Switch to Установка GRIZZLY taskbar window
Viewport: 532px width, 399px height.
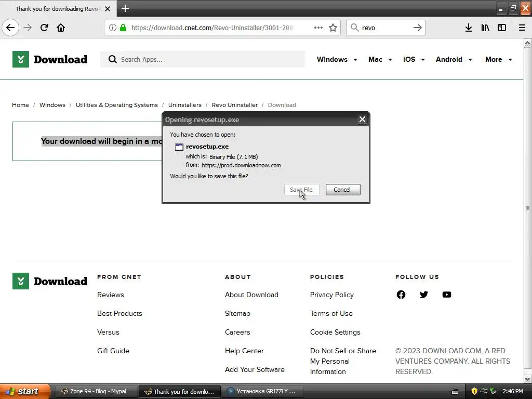263,391
